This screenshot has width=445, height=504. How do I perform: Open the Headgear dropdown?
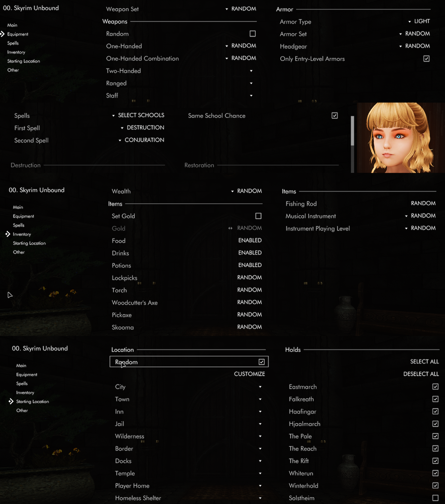tap(414, 46)
